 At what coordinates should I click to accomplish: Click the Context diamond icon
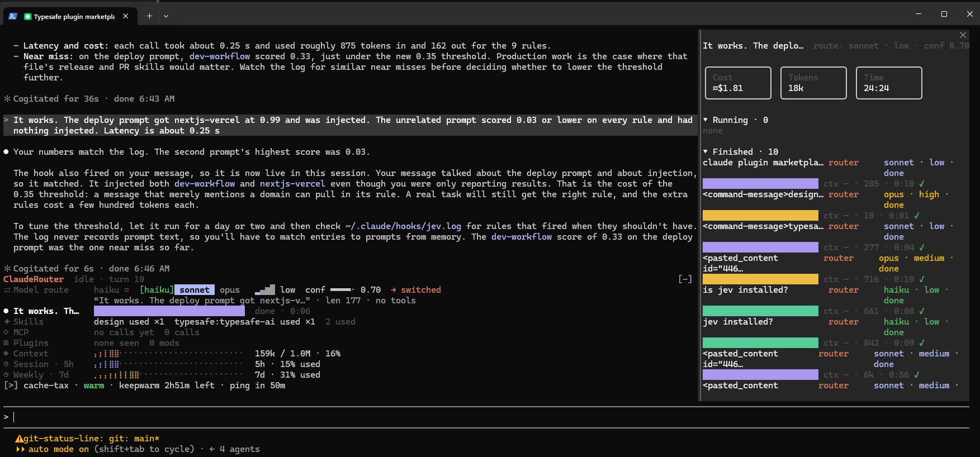click(x=6, y=354)
